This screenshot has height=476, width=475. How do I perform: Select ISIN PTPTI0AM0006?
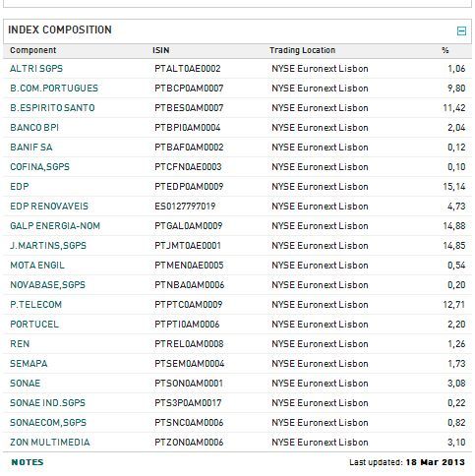[187, 325]
